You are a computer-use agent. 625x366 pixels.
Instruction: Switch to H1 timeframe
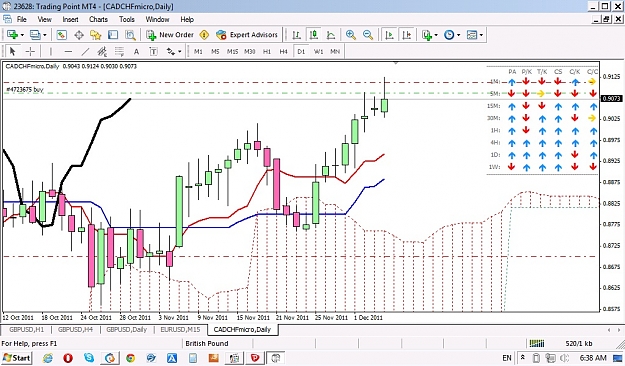(x=267, y=51)
